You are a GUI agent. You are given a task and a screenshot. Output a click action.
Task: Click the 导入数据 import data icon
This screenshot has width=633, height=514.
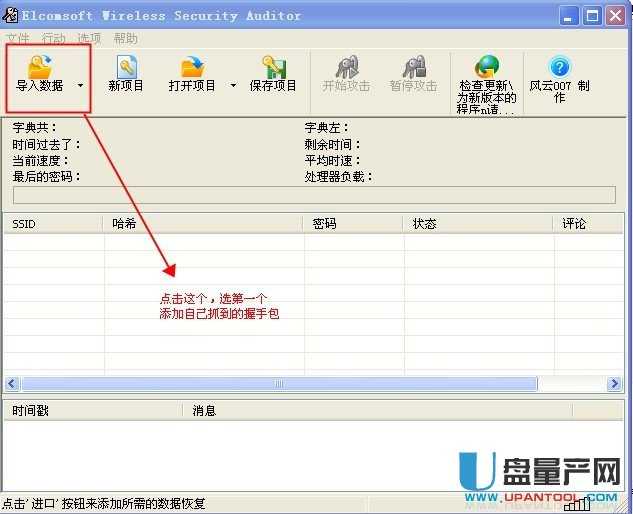coord(40,68)
